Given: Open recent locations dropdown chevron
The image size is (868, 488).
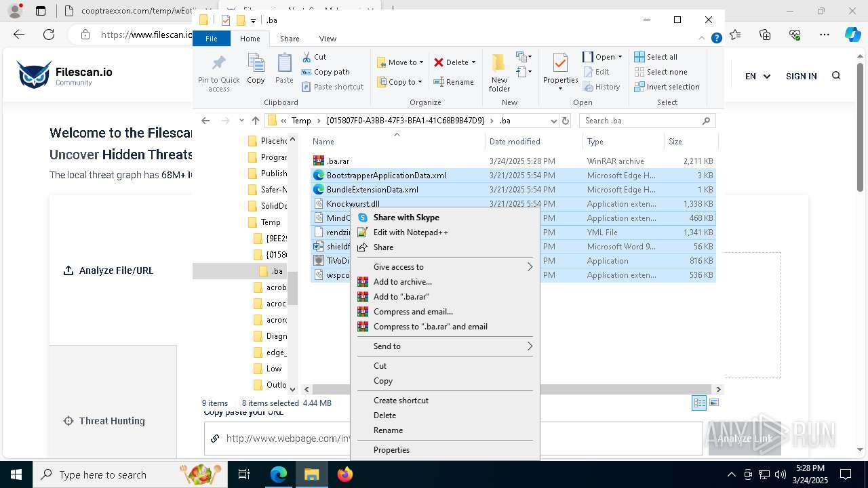Looking at the screenshot, I should pos(241,121).
